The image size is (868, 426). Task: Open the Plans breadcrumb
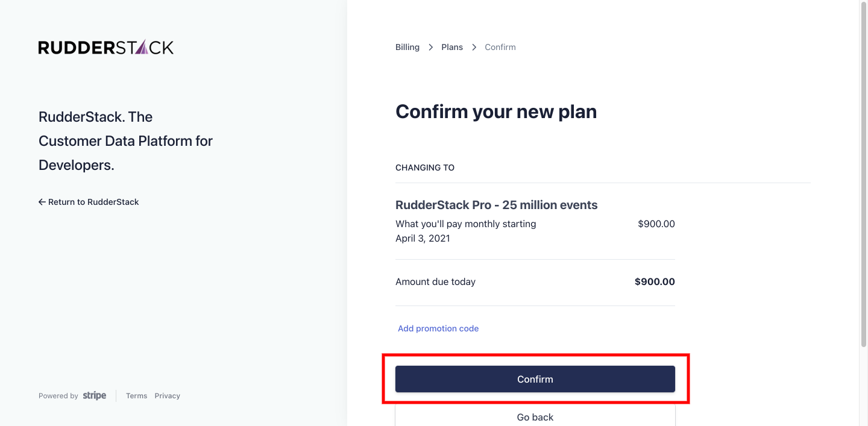(452, 46)
